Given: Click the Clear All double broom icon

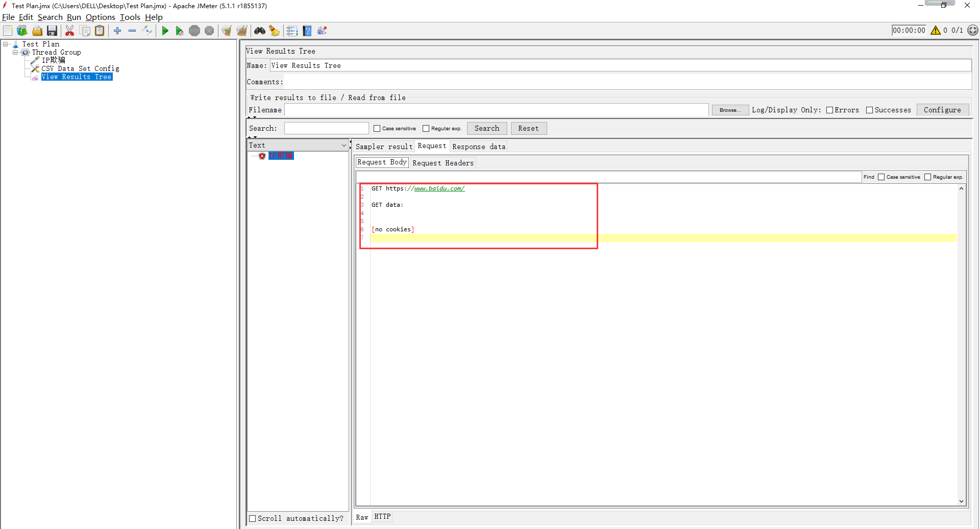Looking at the screenshot, I should click(241, 31).
